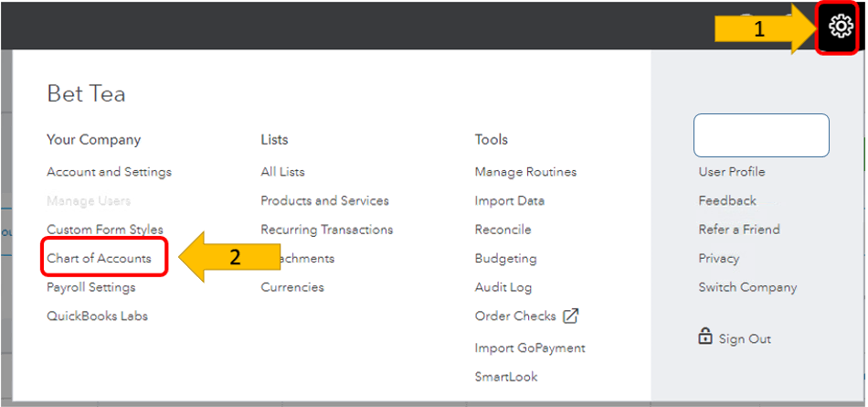Image resolution: width=868 pixels, height=407 pixels.
Task: View All Lists
Action: click(282, 172)
